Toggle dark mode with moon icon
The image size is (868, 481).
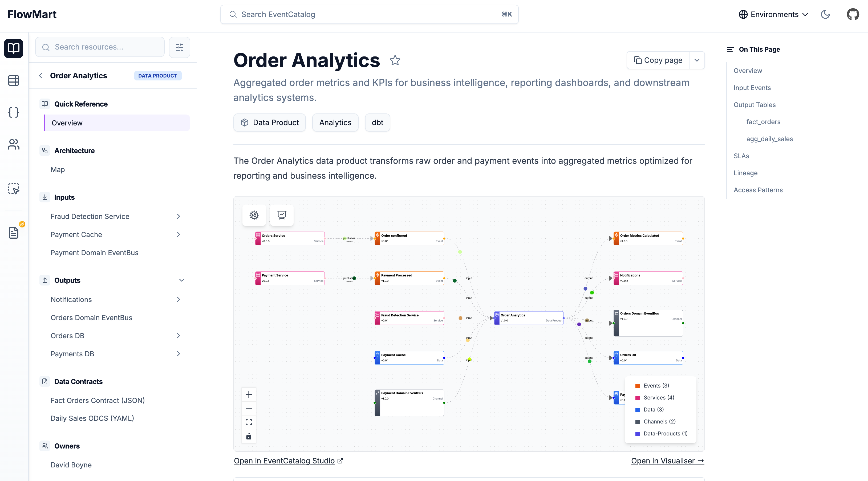pyautogui.click(x=825, y=14)
